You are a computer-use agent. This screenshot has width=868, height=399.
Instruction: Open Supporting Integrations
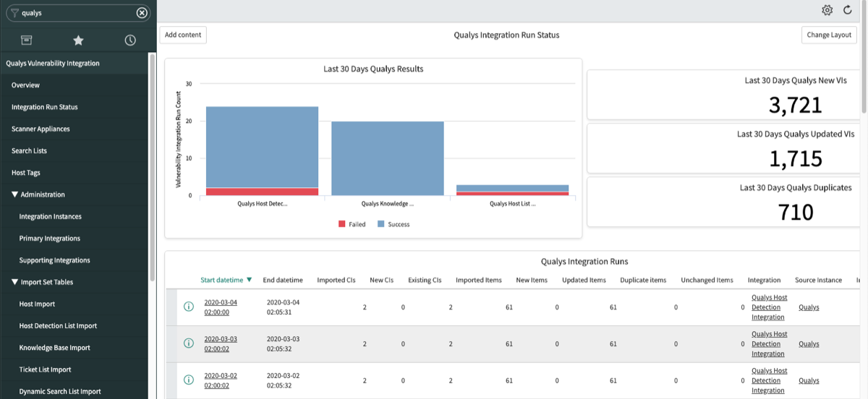[x=54, y=260]
